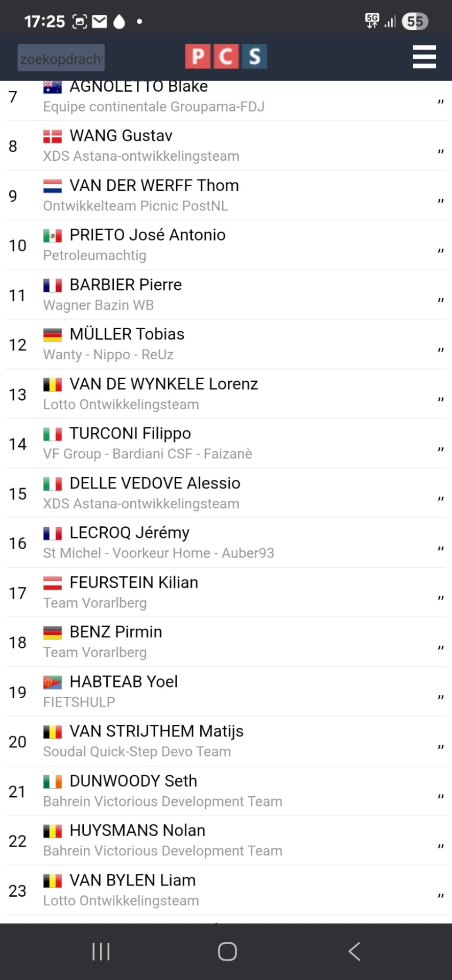Tap the Mexican flag beside PRIETO
This screenshot has width=452, height=980.
pyautogui.click(x=52, y=235)
